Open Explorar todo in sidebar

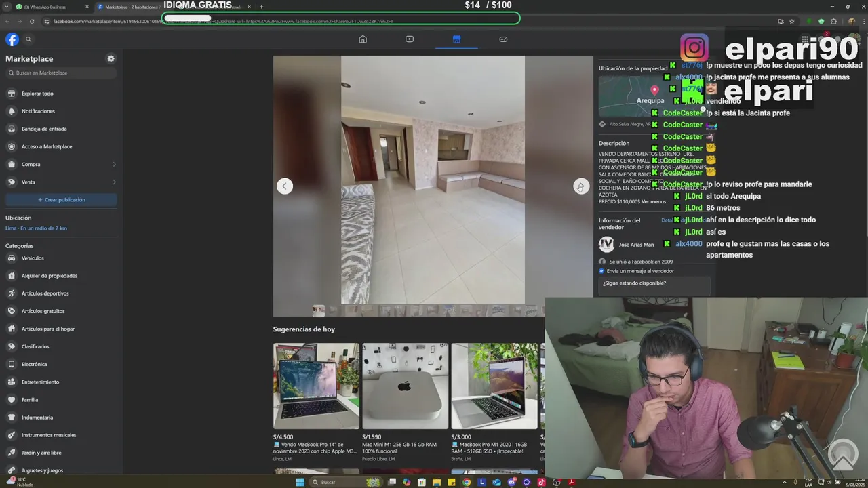click(61, 94)
